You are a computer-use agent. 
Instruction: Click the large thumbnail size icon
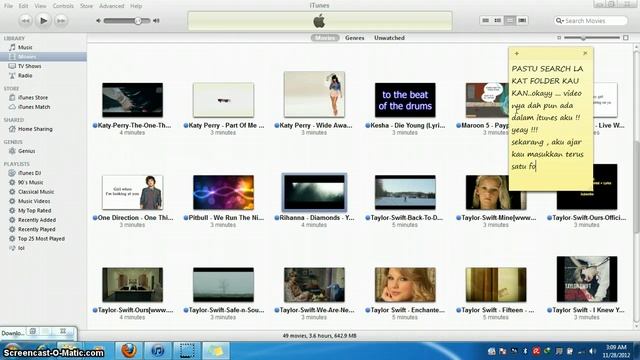626,38
